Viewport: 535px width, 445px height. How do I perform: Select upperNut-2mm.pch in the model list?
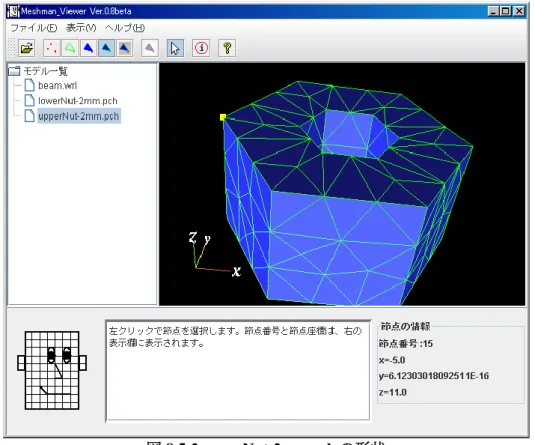(x=78, y=116)
